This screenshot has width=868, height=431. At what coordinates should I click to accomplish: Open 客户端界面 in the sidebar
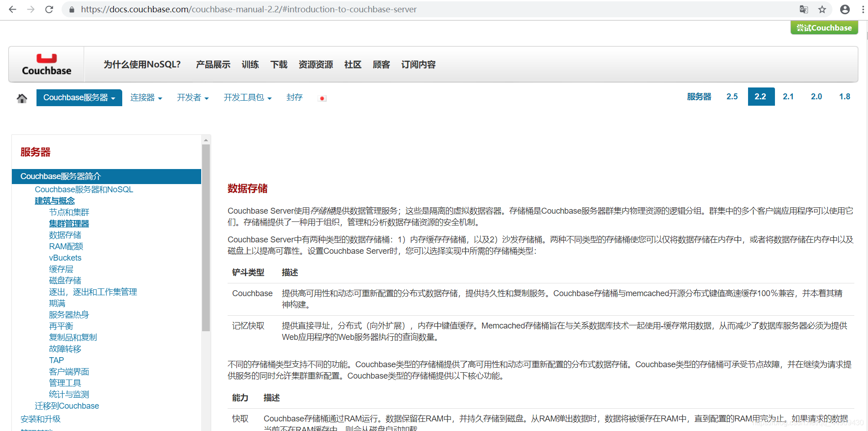tap(69, 372)
